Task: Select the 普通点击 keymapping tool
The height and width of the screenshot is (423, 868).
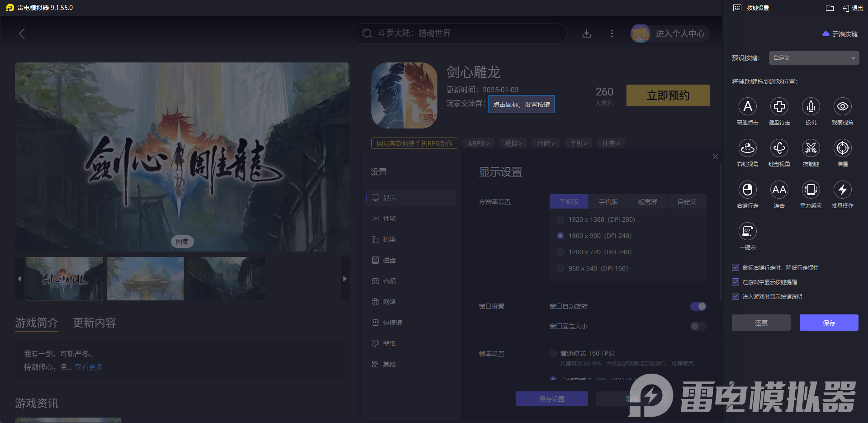Action: (747, 107)
